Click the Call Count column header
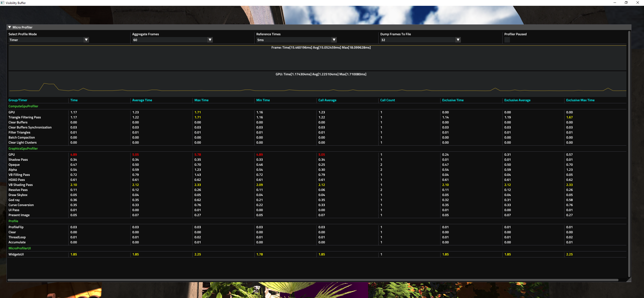644x298 pixels. tap(387, 100)
